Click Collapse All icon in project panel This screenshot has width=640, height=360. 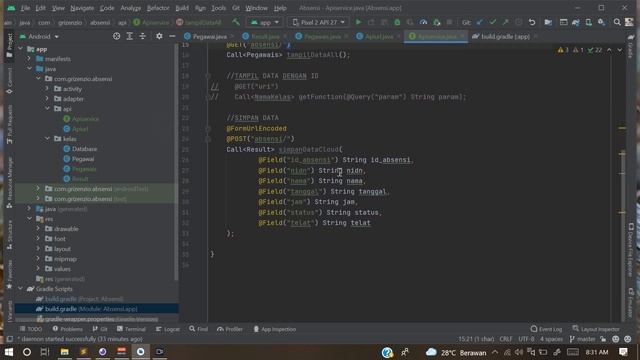(142, 36)
